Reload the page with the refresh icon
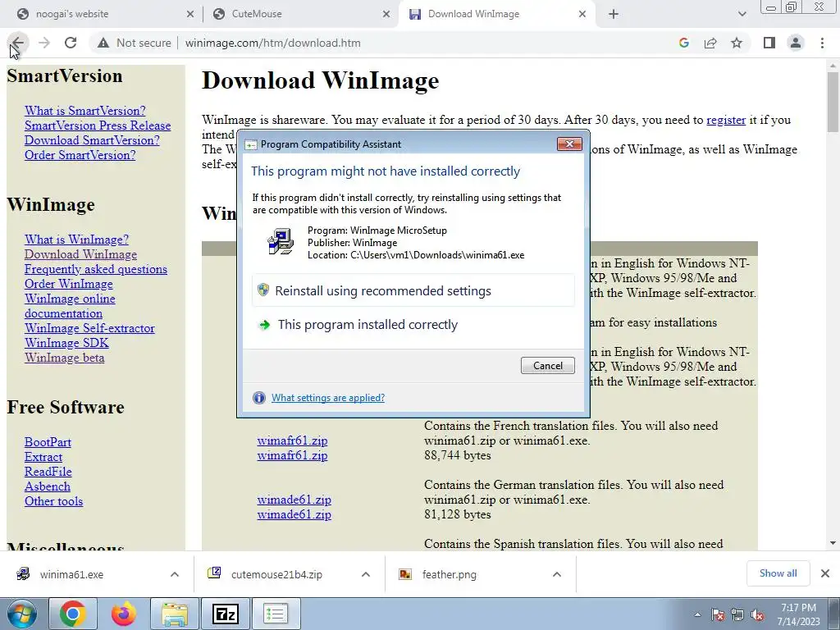840x630 pixels. click(71, 43)
